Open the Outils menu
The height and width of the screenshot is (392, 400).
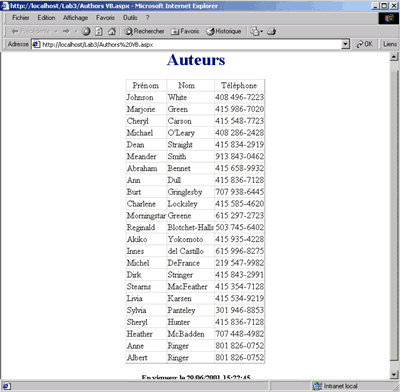pos(130,18)
